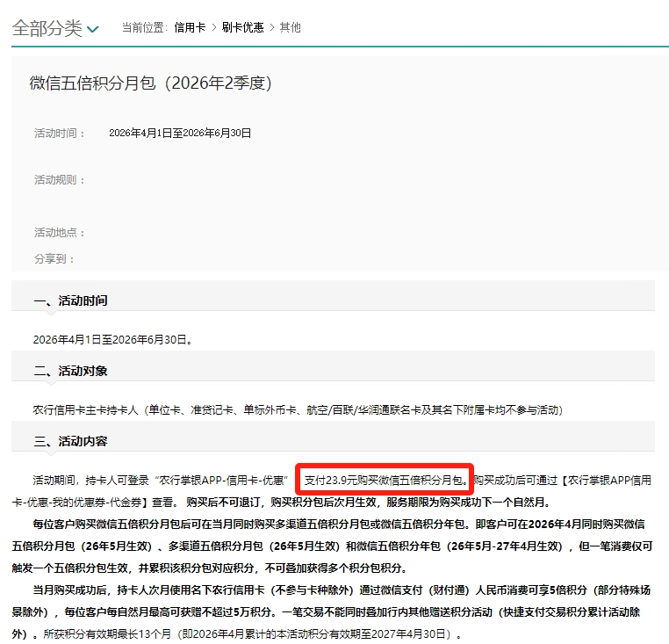This screenshot has height=644, width=669.
Task: Click the summary date 2026年4月1日至2026年6月30日
Action: pyautogui.click(x=180, y=134)
